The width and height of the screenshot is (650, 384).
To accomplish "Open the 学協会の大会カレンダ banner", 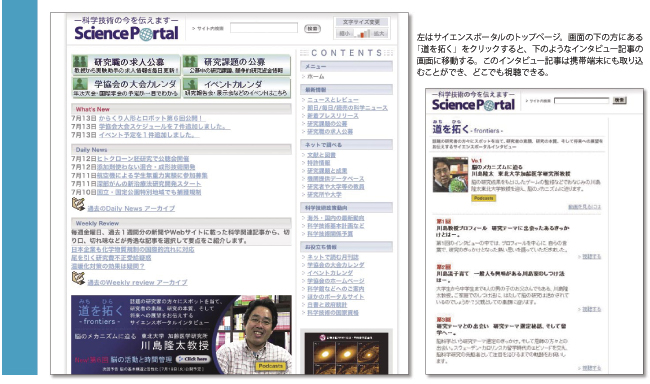I will [126, 87].
